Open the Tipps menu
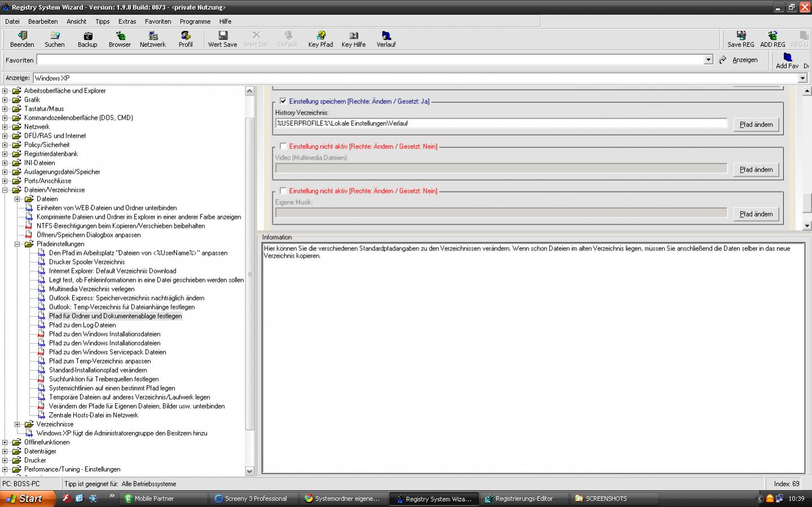The width and height of the screenshot is (812, 507). (103, 21)
